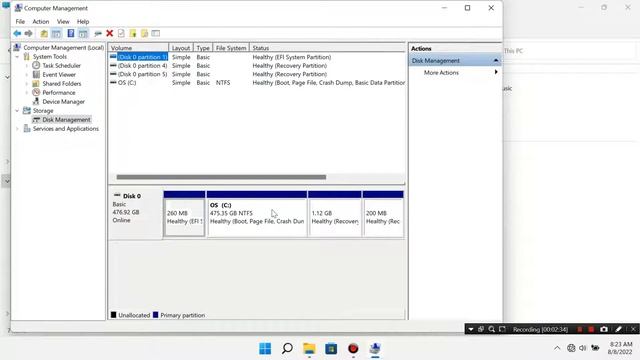The width and height of the screenshot is (640, 360).
Task: Select the 200 MB recovery partition block
Action: (383, 214)
